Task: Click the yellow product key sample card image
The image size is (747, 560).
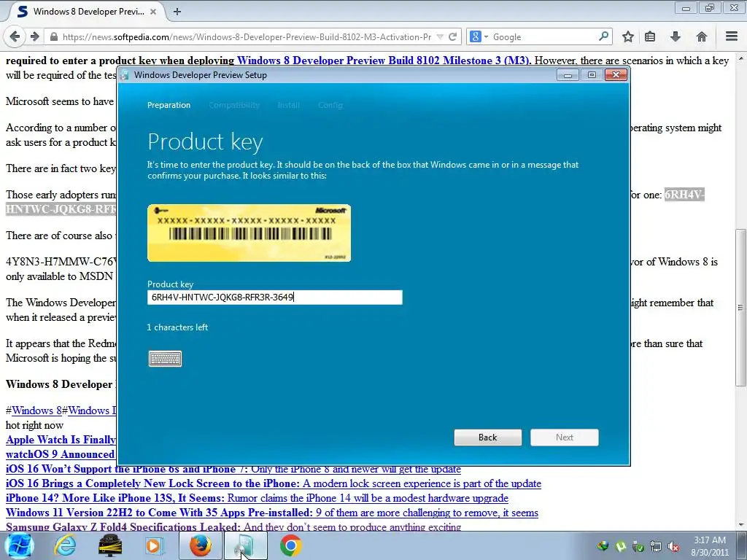Action: point(249,233)
